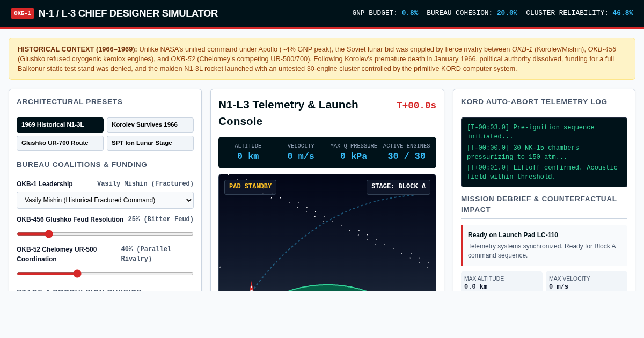Click the OKB-52 Chelomey UR-500 Coordination slider

[105, 274]
